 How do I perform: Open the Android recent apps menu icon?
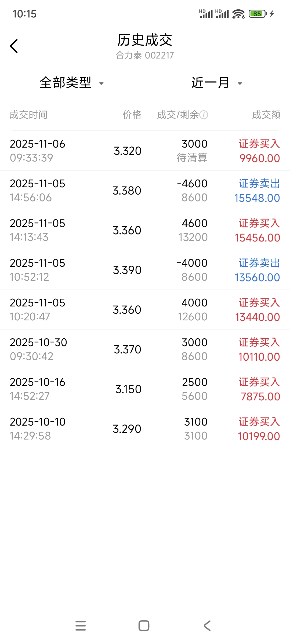(x=81, y=626)
